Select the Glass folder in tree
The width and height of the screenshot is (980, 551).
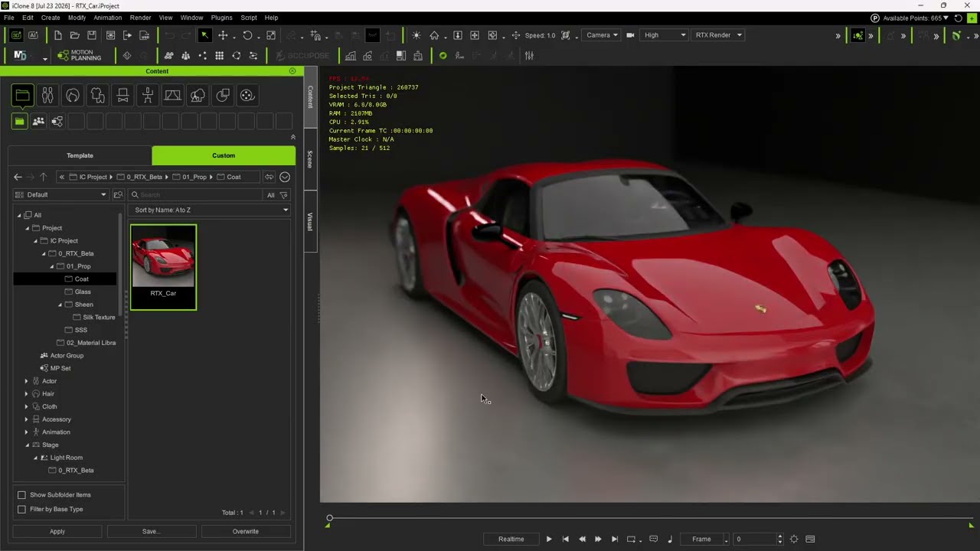click(x=83, y=292)
